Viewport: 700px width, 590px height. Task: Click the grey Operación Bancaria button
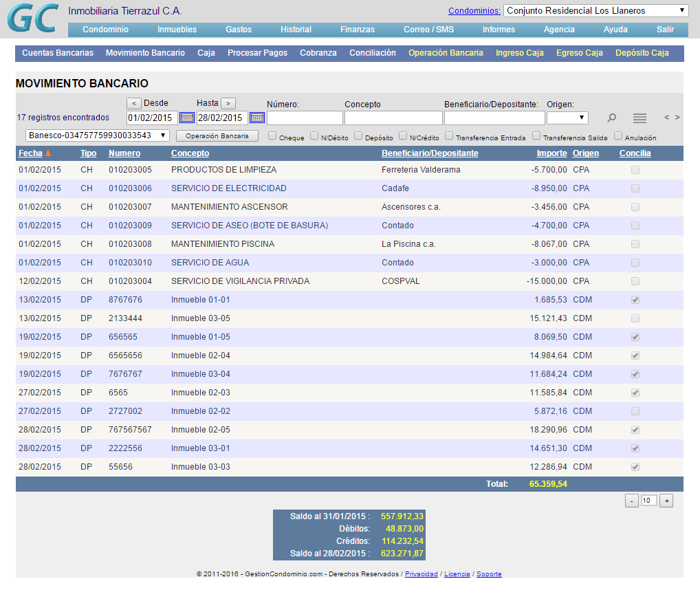point(217,135)
